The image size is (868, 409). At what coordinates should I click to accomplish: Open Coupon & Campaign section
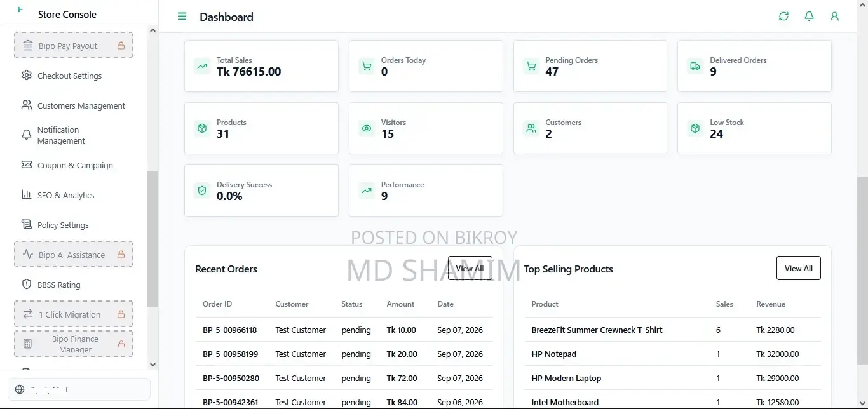[x=74, y=165]
